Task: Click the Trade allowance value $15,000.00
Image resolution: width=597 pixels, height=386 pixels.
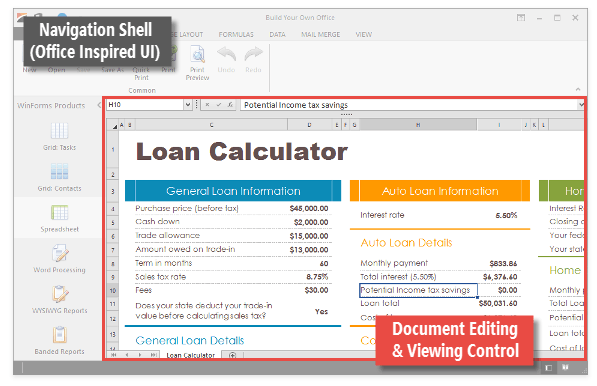Action: [x=309, y=236]
